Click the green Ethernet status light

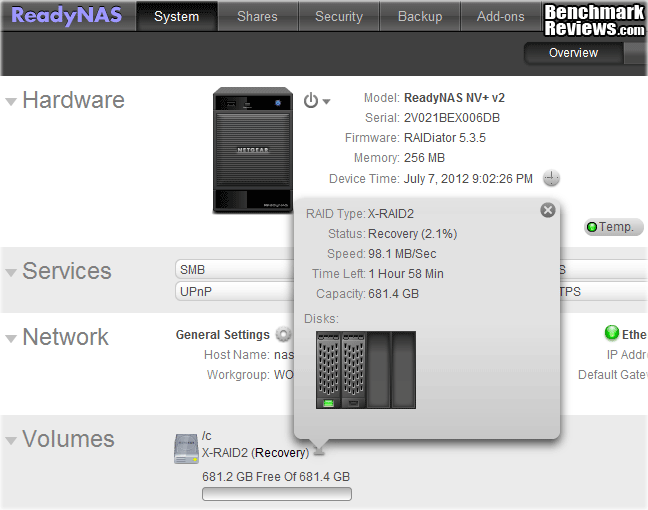pyautogui.click(x=612, y=333)
